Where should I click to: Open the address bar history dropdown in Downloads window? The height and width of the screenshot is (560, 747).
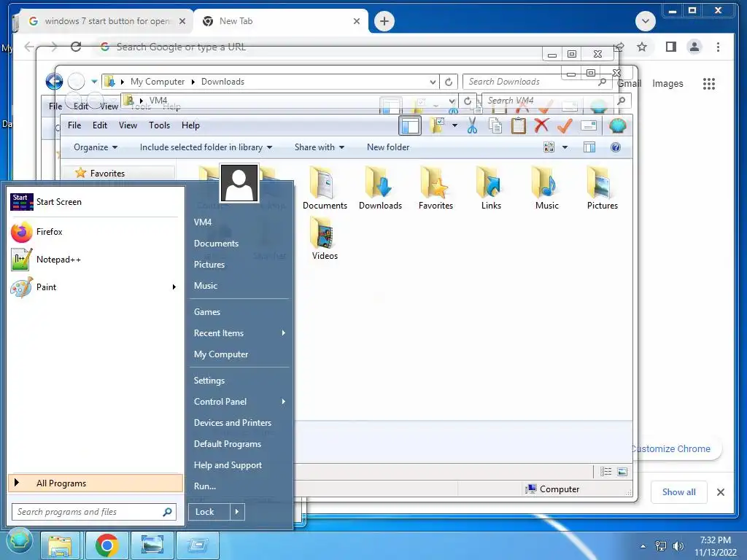pos(433,82)
